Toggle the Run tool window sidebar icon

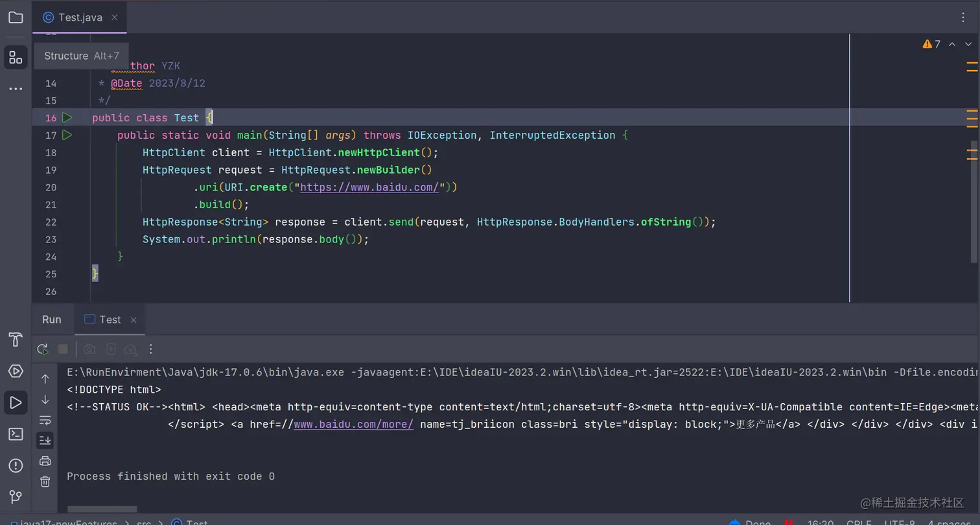16,402
